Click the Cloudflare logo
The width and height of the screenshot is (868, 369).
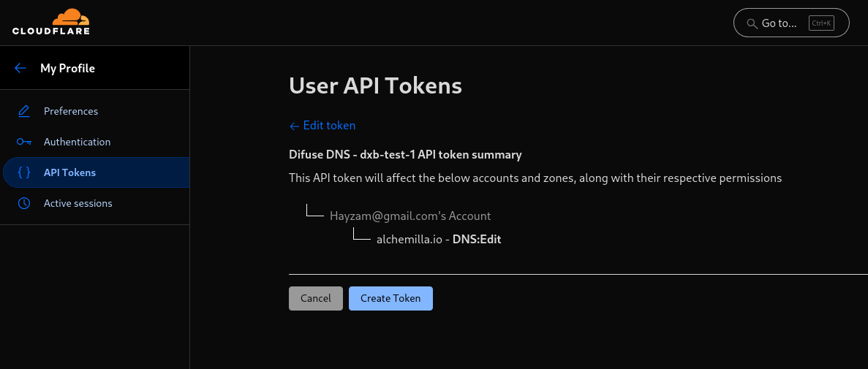[51, 22]
